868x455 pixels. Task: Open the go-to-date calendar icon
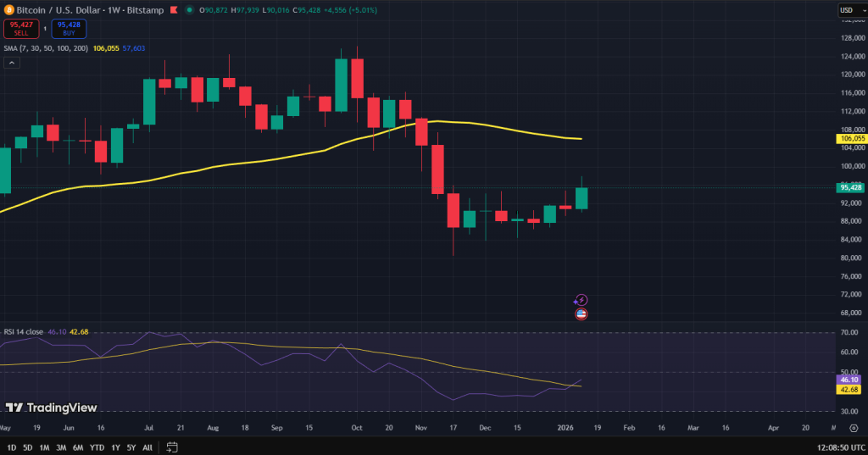coord(172,447)
